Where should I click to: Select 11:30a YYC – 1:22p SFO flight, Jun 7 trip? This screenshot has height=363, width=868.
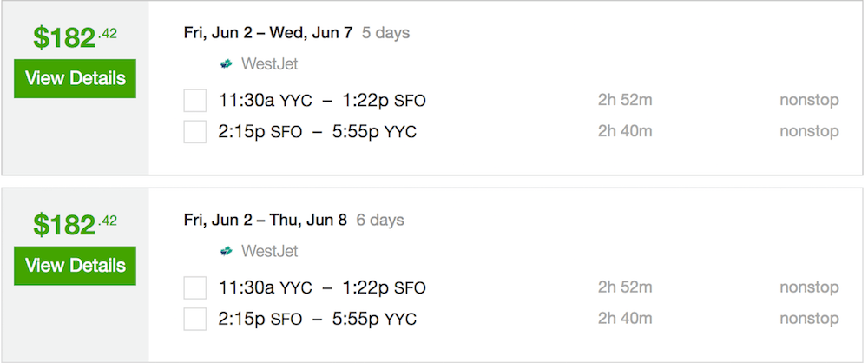click(322, 101)
